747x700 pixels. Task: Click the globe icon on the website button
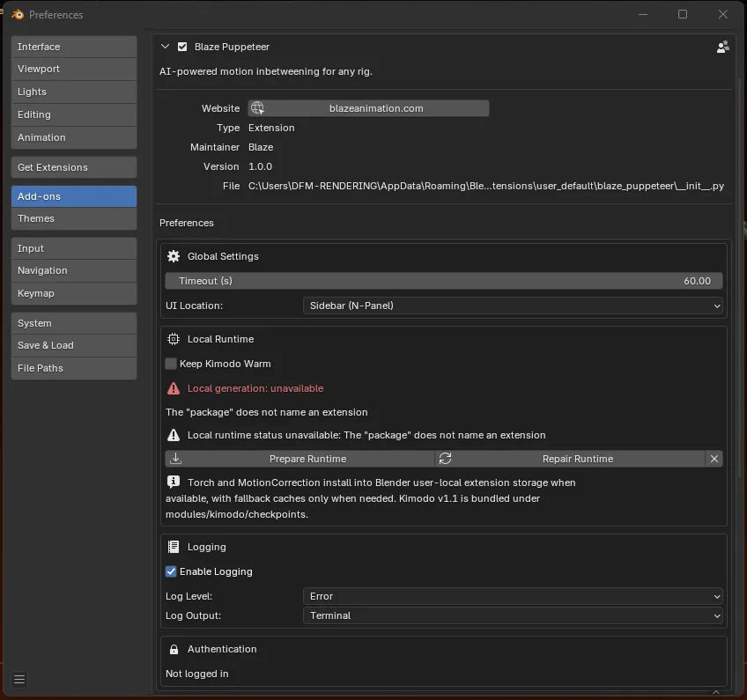coord(257,108)
